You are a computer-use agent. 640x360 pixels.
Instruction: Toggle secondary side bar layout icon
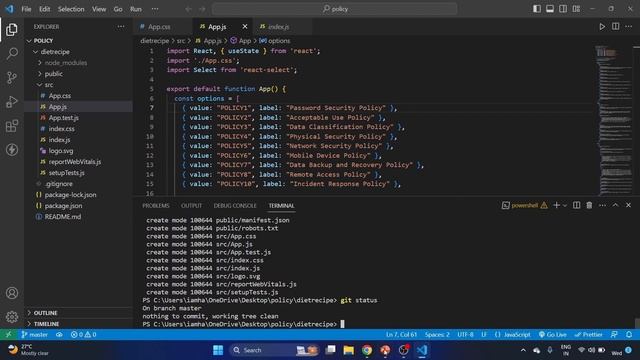pos(563,9)
